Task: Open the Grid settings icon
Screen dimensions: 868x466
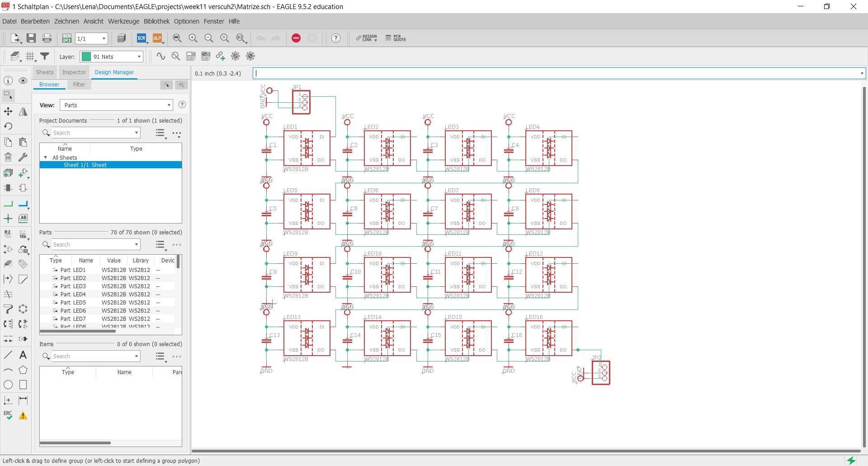Action: pyautogui.click(x=30, y=57)
